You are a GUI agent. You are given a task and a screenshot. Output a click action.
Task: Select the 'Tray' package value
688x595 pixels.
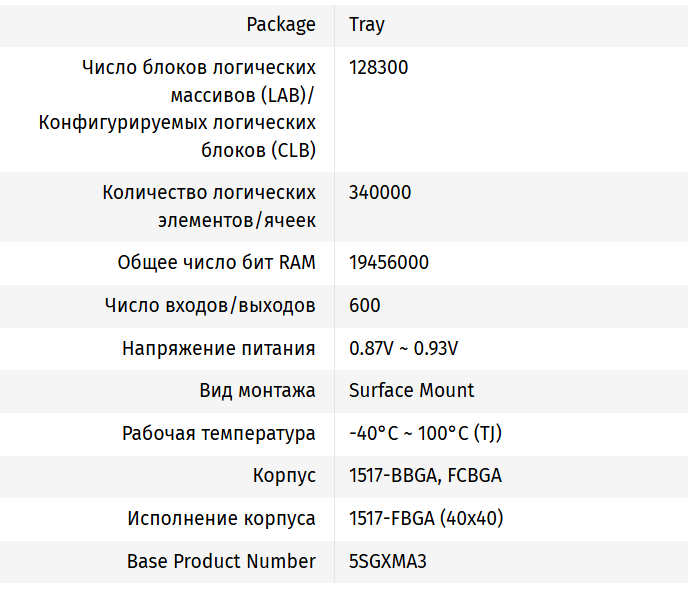click(366, 24)
